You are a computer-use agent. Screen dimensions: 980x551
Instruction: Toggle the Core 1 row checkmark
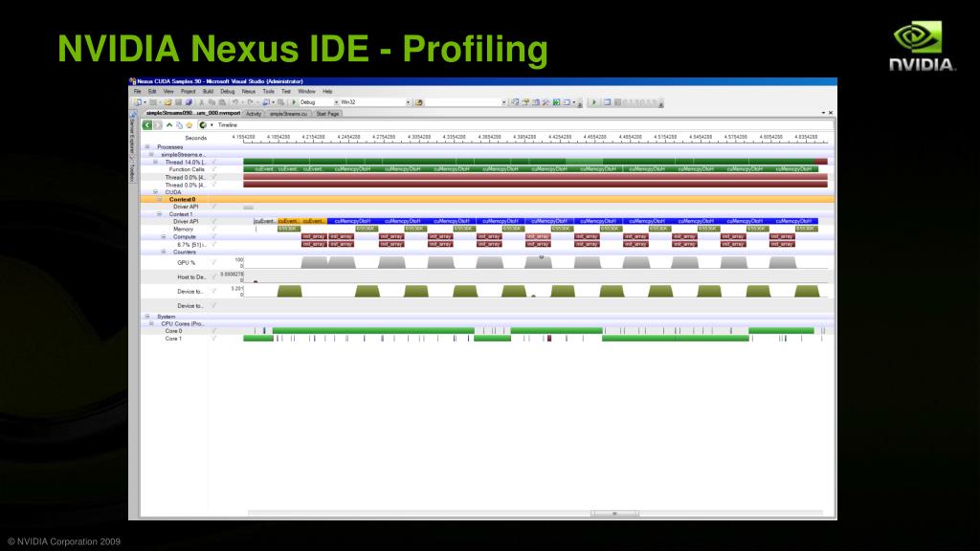213,339
